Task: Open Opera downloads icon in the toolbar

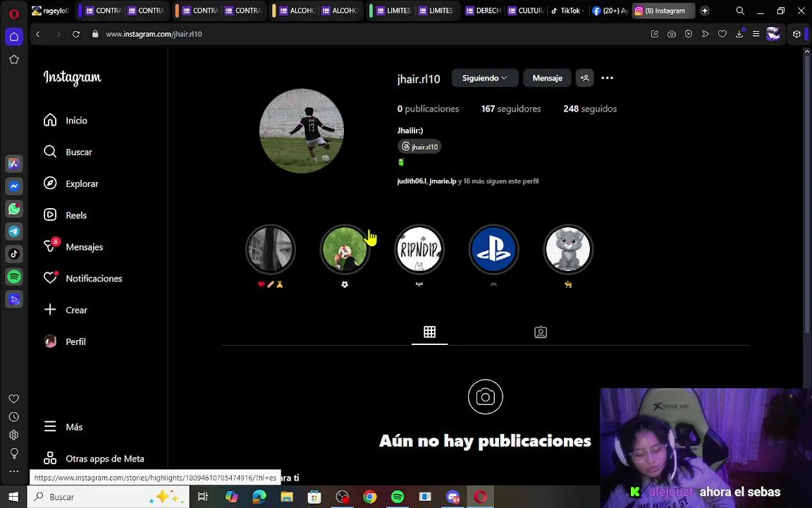Action: [x=739, y=34]
